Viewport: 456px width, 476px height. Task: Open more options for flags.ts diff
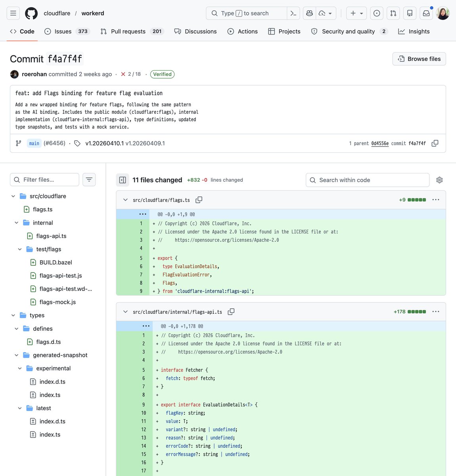pos(436,200)
